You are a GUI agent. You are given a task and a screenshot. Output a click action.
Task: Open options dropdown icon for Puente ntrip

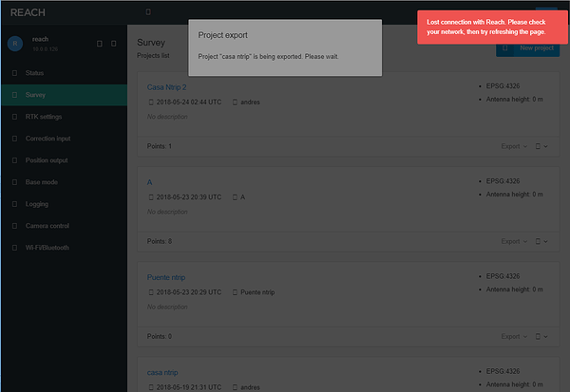(x=541, y=337)
